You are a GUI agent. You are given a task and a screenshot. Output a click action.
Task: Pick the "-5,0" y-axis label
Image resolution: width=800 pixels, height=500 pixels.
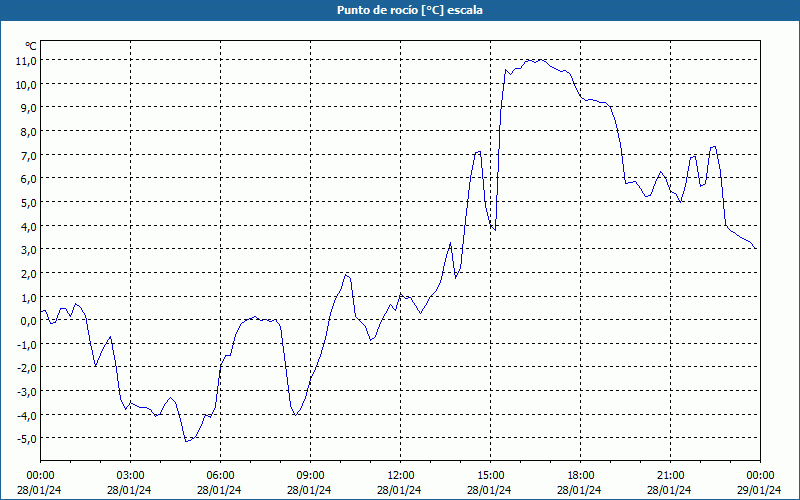(x=27, y=439)
